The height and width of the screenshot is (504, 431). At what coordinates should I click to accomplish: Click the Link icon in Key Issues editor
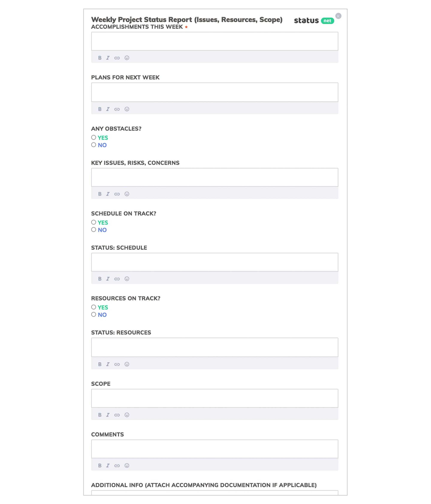tap(117, 194)
